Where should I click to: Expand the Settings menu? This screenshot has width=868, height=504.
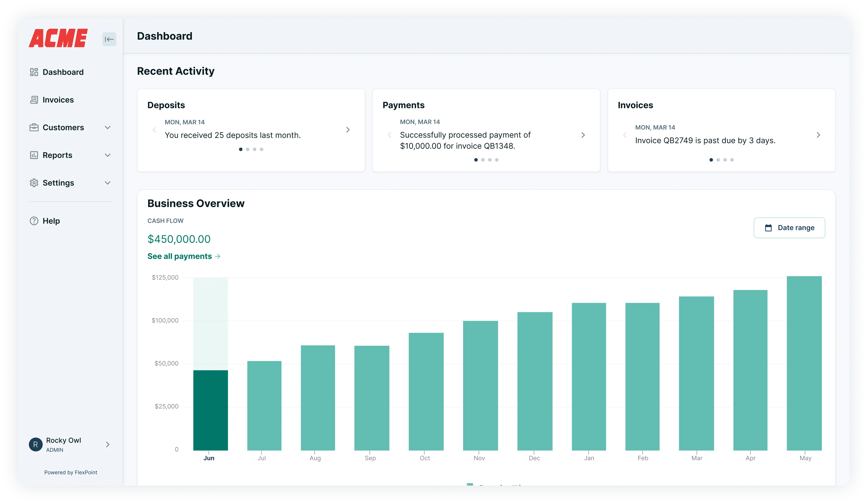pyautogui.click(x=108, y=183)
